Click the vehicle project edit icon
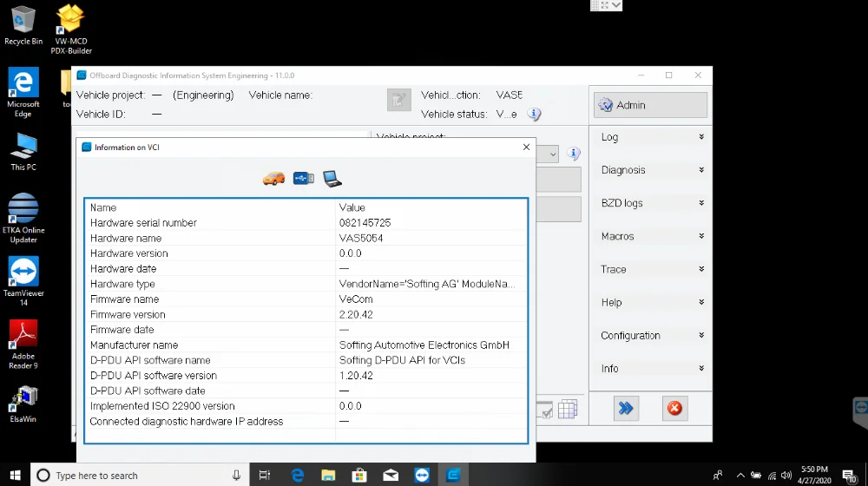The image size is (868, 486). point(398,100)
